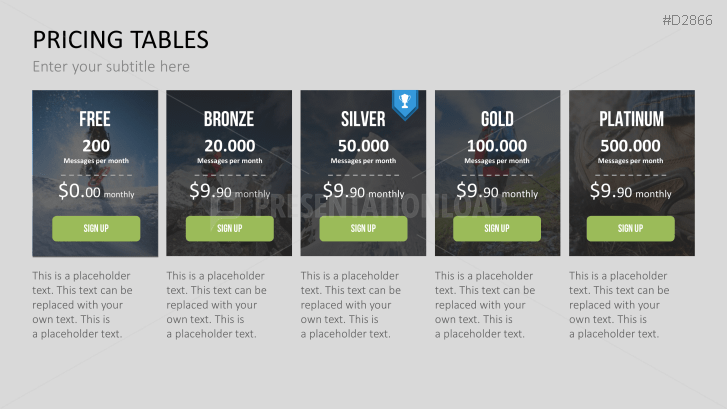Click the trophy badge on the Silver card
The image size is (727, 409).
coord(404,102)
